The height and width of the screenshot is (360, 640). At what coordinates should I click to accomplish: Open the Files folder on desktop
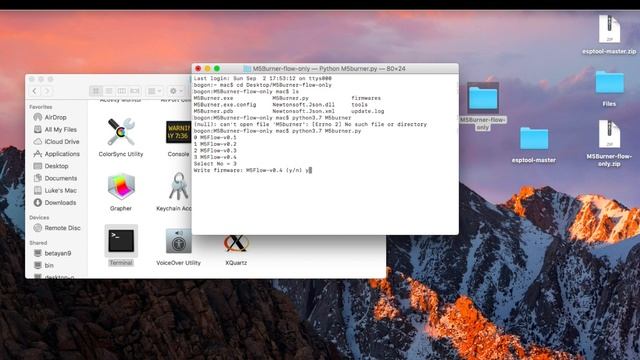tap(609, 82)
